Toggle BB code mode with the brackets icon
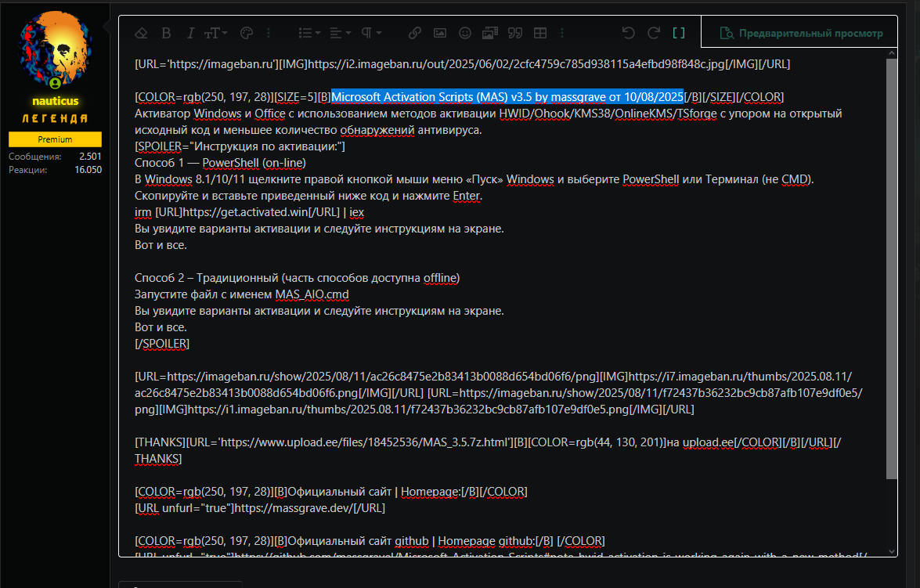Image resolution: width=920 pixels, height=588 pixels. (x=679, y=34)
